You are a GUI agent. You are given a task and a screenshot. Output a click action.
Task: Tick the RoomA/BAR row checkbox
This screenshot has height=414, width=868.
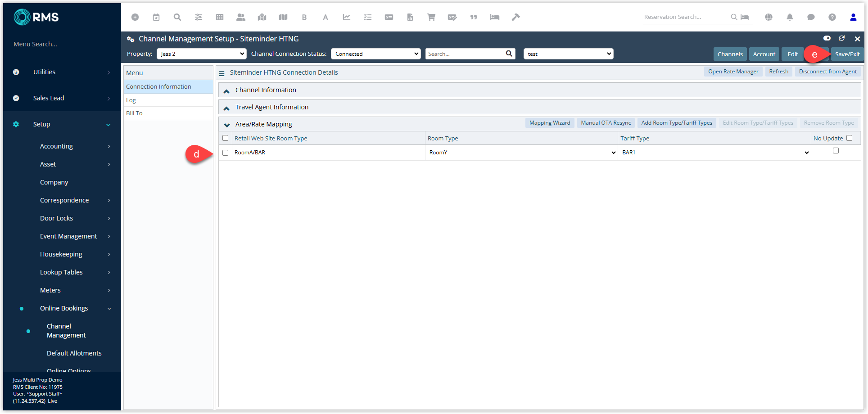click(226, 153)
